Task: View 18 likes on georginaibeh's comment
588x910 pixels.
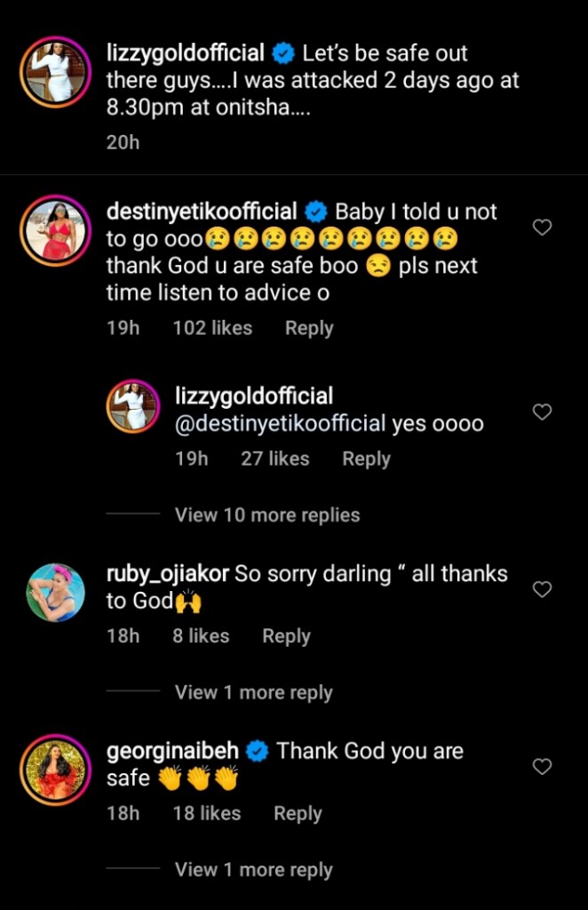Action: 207,813
